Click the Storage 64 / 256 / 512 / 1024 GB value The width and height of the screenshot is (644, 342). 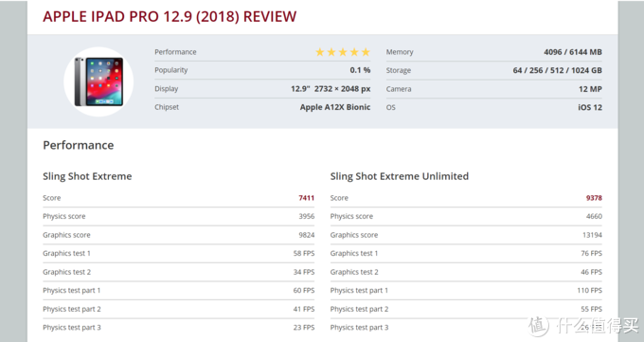557,70
